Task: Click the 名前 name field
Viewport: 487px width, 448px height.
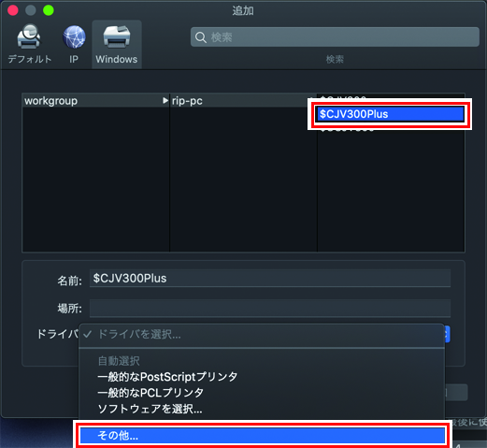Action: 270,278
